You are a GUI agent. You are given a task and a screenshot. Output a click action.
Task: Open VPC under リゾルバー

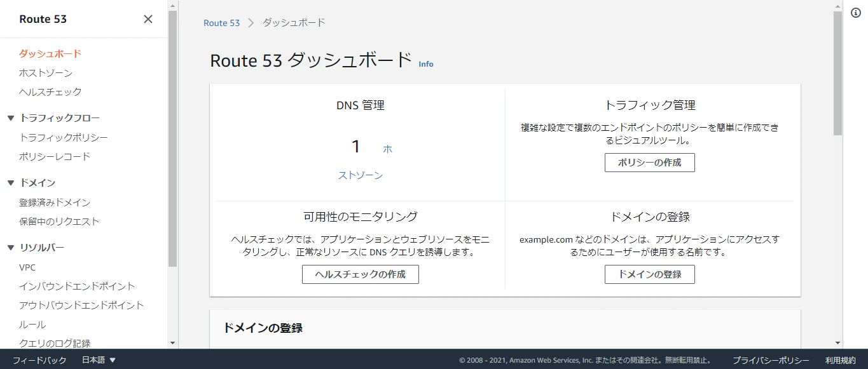click(27, 267)
